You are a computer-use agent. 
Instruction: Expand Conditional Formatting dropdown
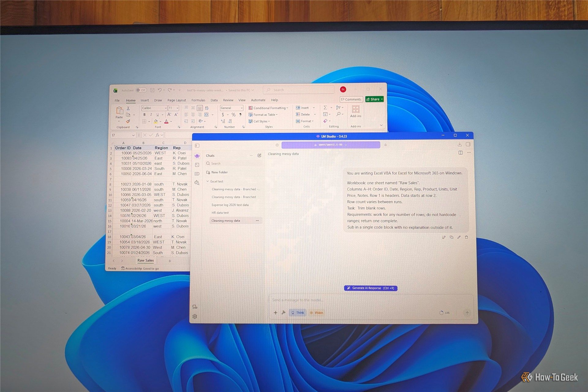pyautogui.click(x=268, y=108)
